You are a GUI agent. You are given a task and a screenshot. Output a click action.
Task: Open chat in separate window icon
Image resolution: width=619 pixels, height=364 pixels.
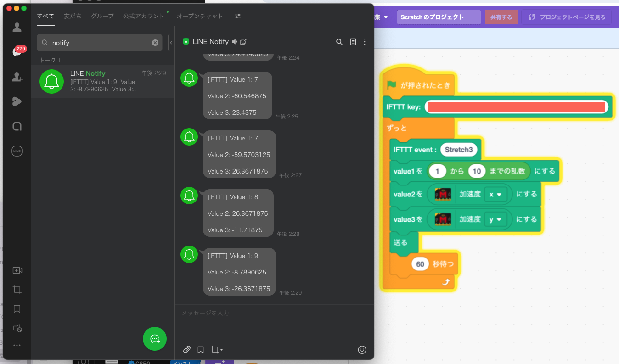click(243, 42)
